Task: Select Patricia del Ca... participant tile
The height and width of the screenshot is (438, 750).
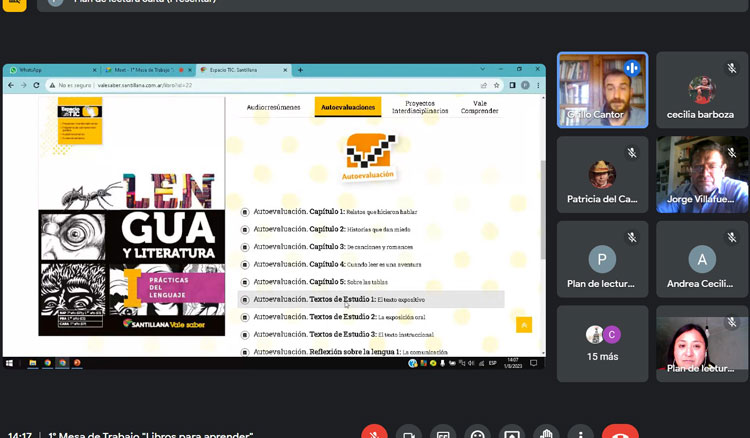Action: coord(603,175)
